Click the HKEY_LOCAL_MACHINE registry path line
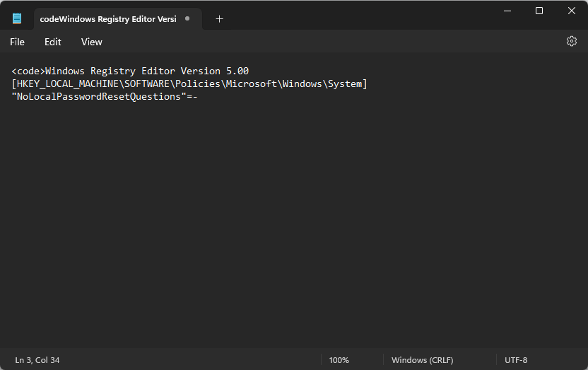This screenshot has width=588, height=370. click(x=189, y=83)
